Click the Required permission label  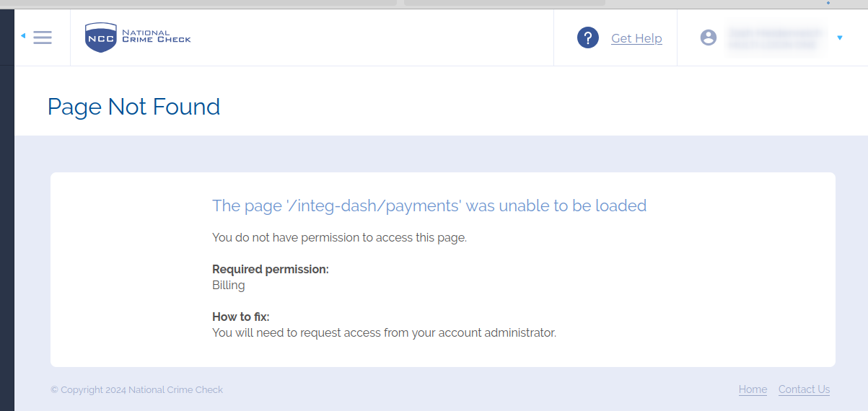click(x=271, y=269)
